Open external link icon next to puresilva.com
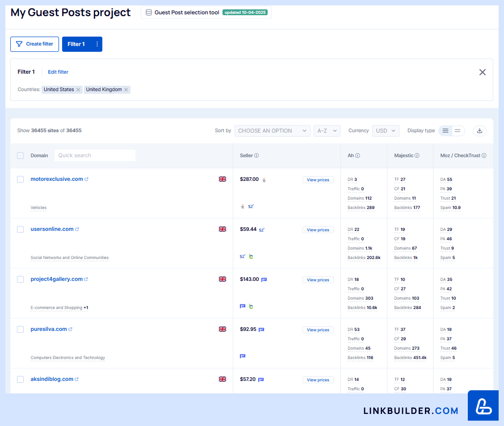 pyautogui.click(x=71, y=329)
